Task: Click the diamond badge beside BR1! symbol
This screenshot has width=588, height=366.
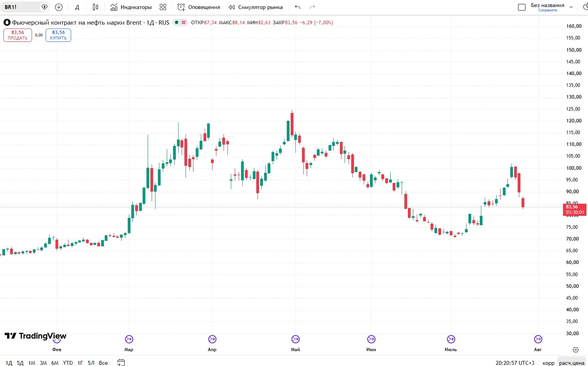Action: (45, 7)
